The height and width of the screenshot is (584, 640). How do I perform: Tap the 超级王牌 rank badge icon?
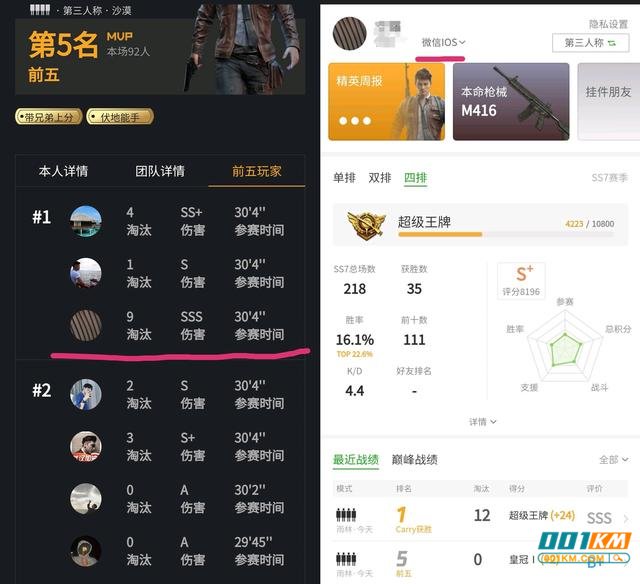point(366,225)
